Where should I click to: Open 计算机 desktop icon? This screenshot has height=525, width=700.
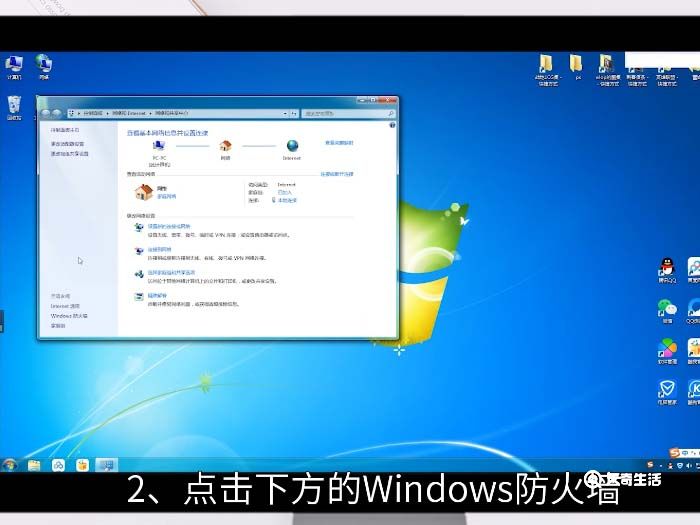(14, 67)
